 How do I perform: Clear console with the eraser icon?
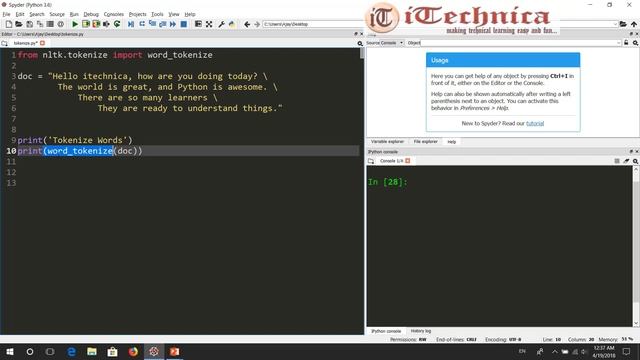[x=626, y=161]
